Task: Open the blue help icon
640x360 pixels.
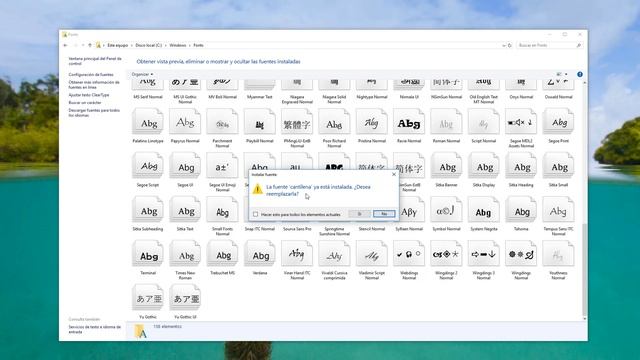Action: click(580, 74)
